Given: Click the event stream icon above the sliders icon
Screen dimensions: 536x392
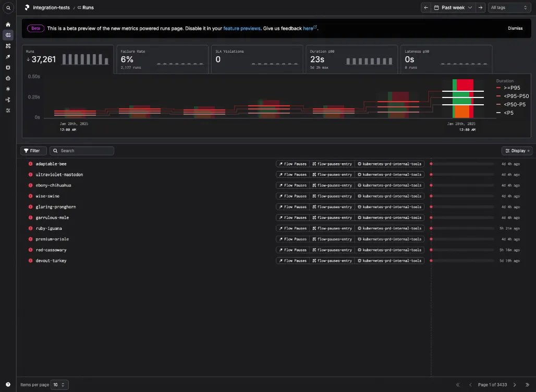Looking at the screenshot, I should pyautogui.click(x=8, y=100).
